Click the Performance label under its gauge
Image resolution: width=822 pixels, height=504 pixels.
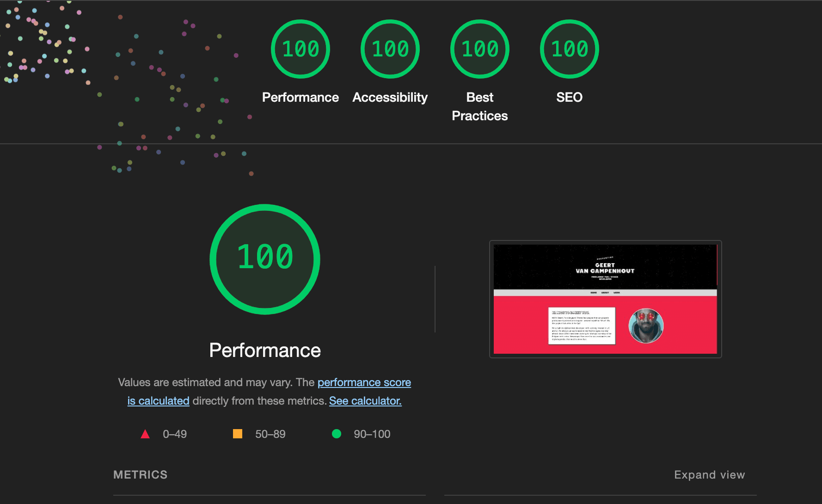(x=300, y=97)
